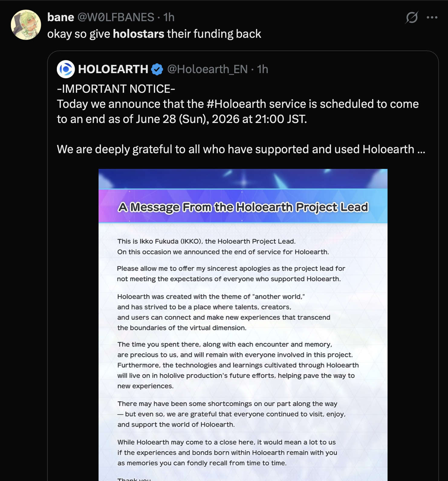Expand the truncated quoted tweet ellipsis
This screenshot has width=448, height=481.
[x=421, y=149]
